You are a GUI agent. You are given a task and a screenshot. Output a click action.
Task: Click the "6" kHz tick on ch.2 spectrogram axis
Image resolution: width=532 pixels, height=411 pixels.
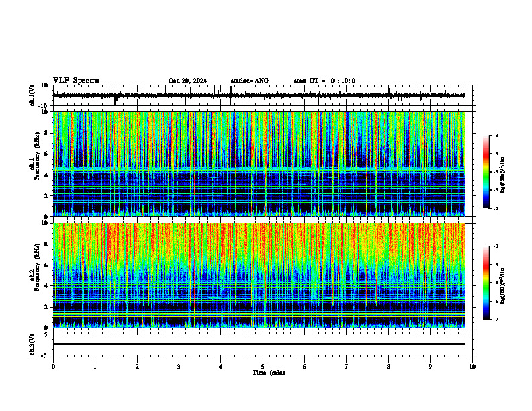pyautogui.click(x=47, y=265)
